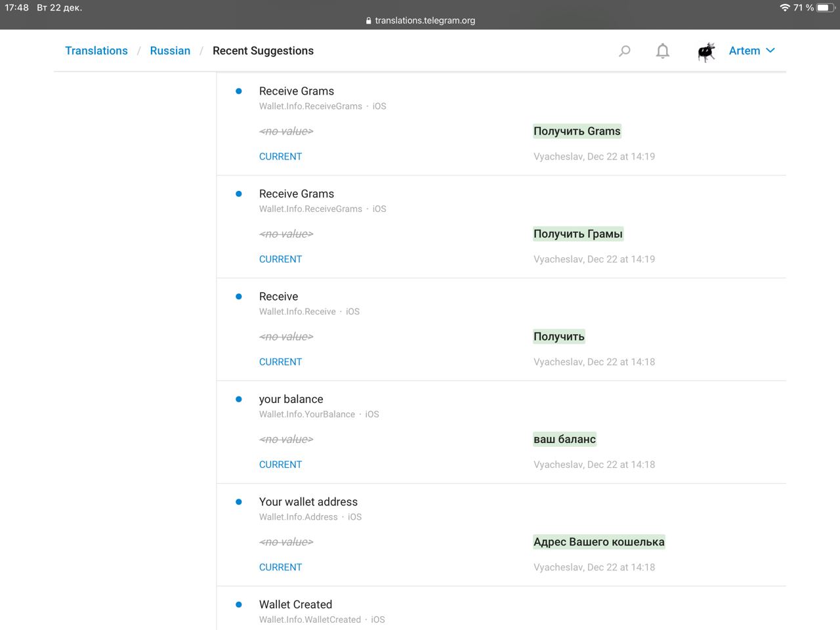Click Vyacheslav's timestamp under Получить Grams
This screenshot has height=630, width=840.
pyautogui.click(x=594, y=156)
